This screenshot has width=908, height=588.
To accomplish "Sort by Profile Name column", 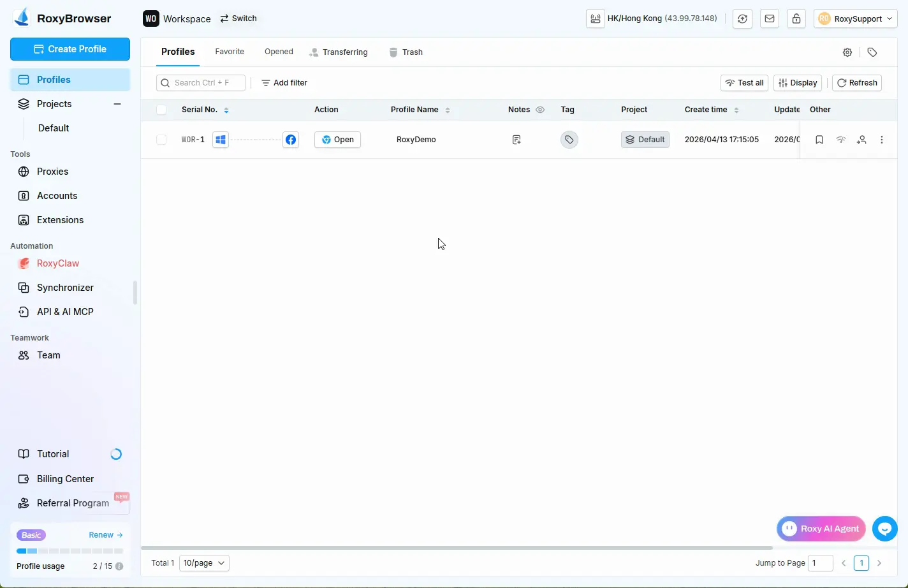I will coord(448,110).
